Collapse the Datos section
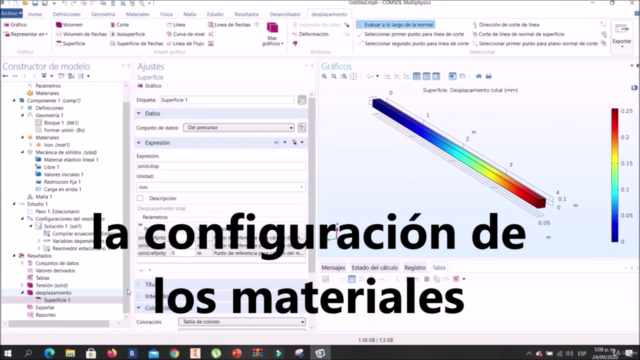The width and height of the screenshot is (640, 360). [x=139, y=113]
